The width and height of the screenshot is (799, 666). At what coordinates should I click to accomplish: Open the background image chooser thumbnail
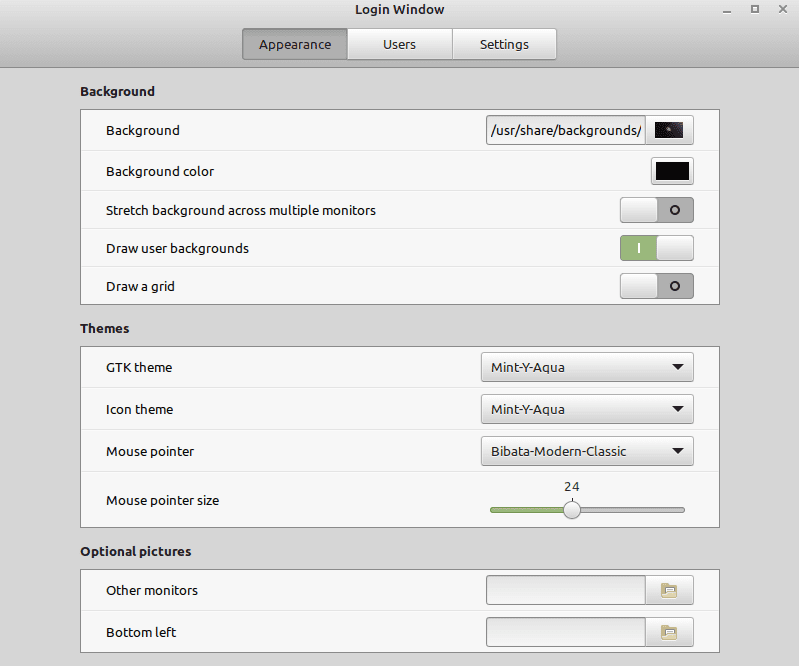pos(669,130)
